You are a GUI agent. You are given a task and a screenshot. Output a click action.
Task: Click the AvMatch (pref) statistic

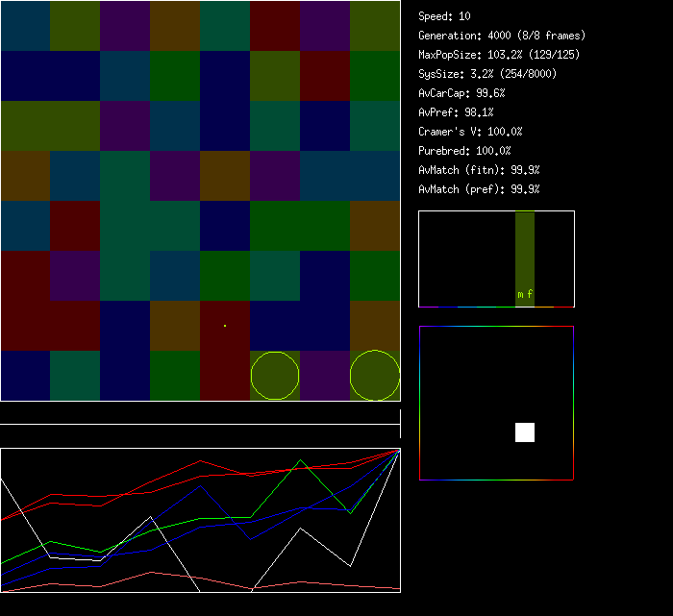click(x=479, y=189)
